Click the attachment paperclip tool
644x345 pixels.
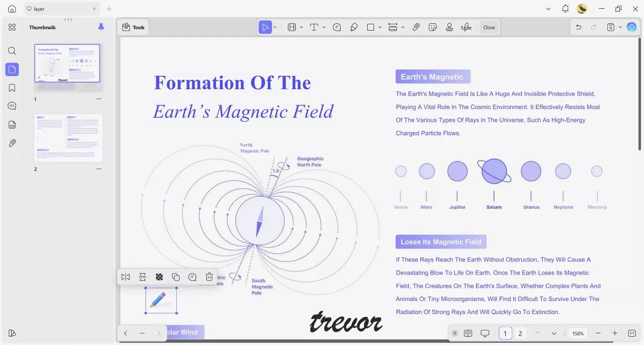coord(416,27)
